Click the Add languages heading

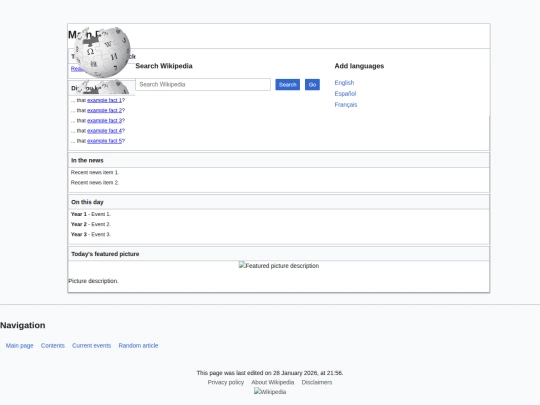pyautogui.click(x=359, y=66)
